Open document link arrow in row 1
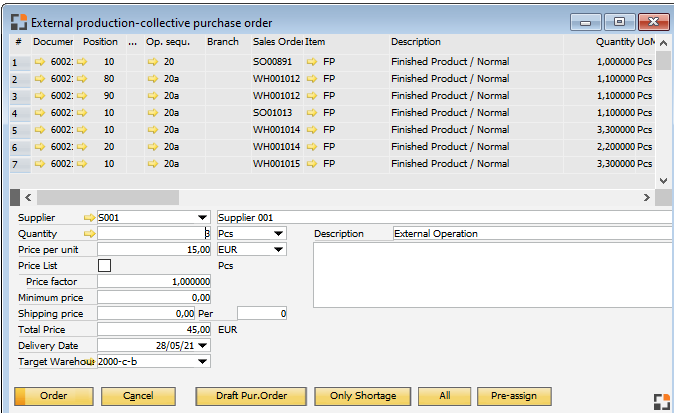This screenshot has height=413, width=674. click(x=40, y=62)
